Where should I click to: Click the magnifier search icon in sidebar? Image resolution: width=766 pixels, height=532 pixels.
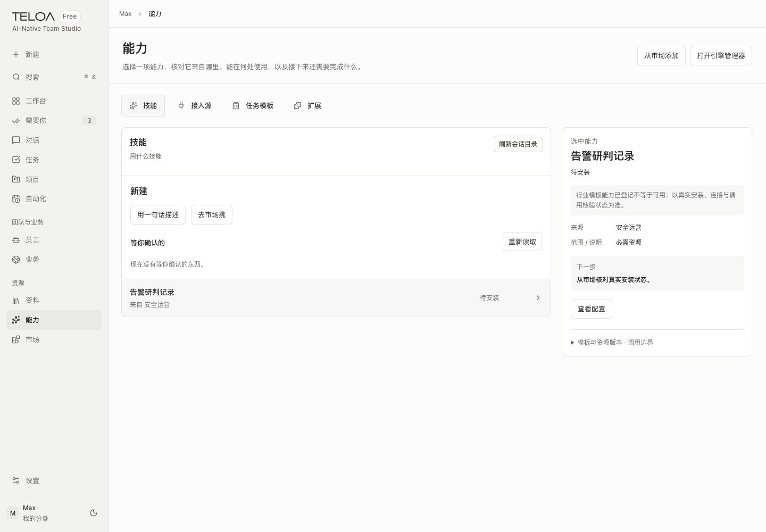pyautogui.click(x=16, y=77)
